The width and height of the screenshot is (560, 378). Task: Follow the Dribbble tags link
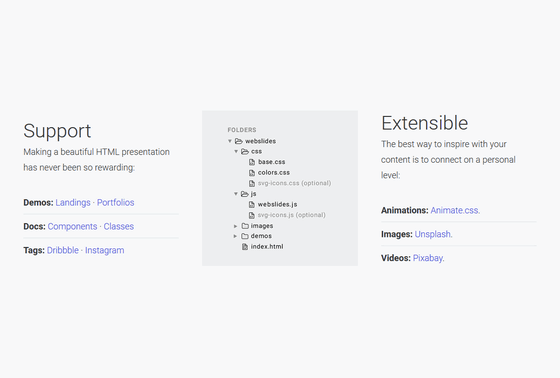point(63,250)
